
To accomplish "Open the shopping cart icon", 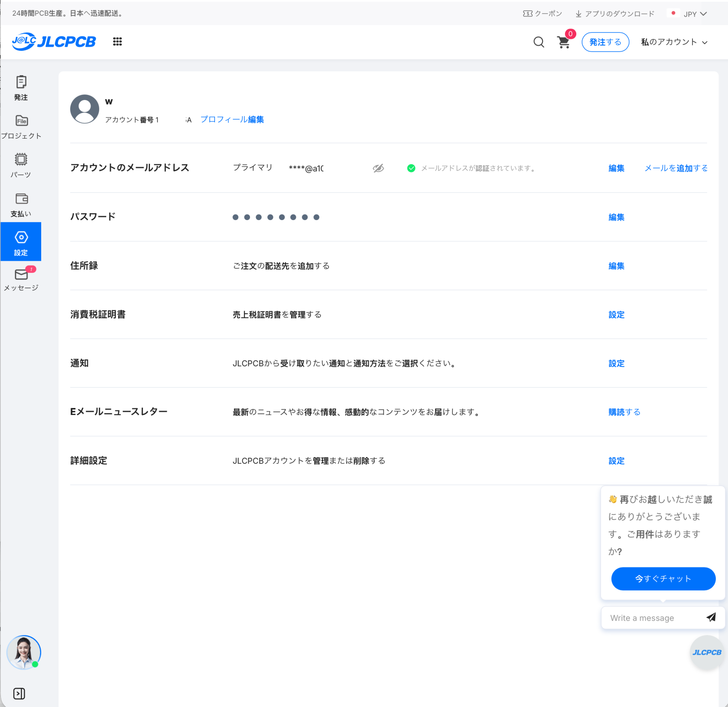I will click(x=563, y=42).
